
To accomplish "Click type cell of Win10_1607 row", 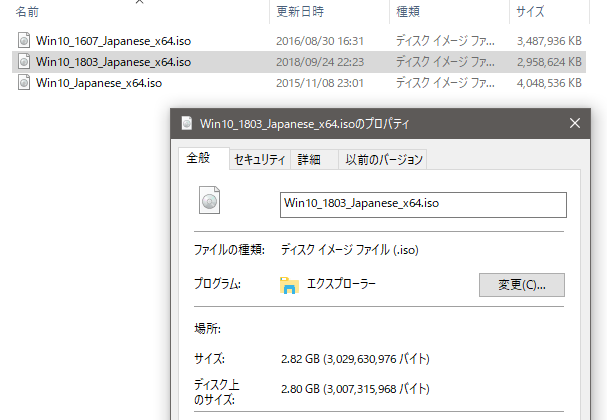I will tap(445, 41).
